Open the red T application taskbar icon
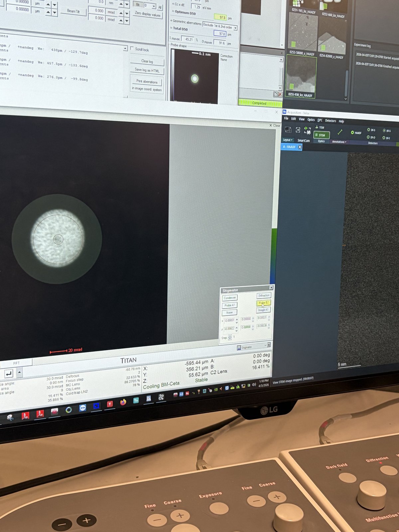399x532 pixels. tap(110, 404)
